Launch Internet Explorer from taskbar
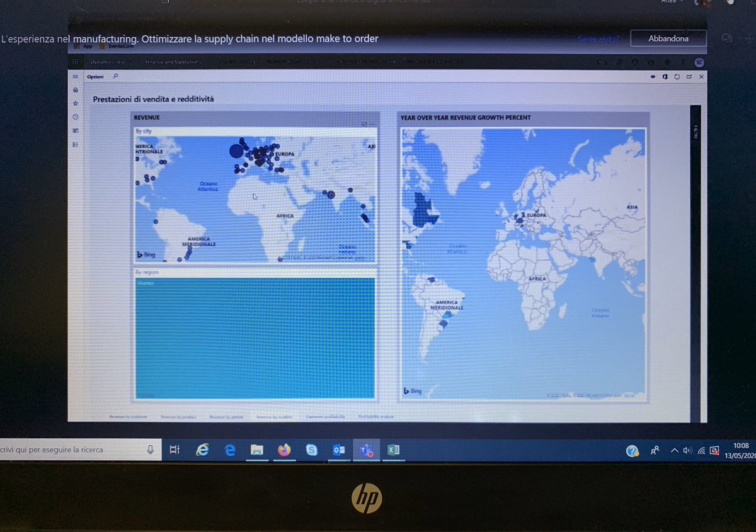Viewport: 756px width, 532px height. click(x=202, y=450)
